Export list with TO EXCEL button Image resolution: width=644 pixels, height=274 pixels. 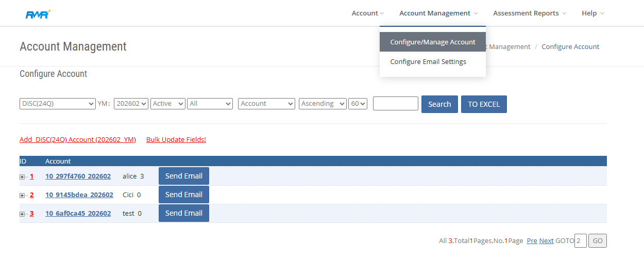click(x=484, y=104)
